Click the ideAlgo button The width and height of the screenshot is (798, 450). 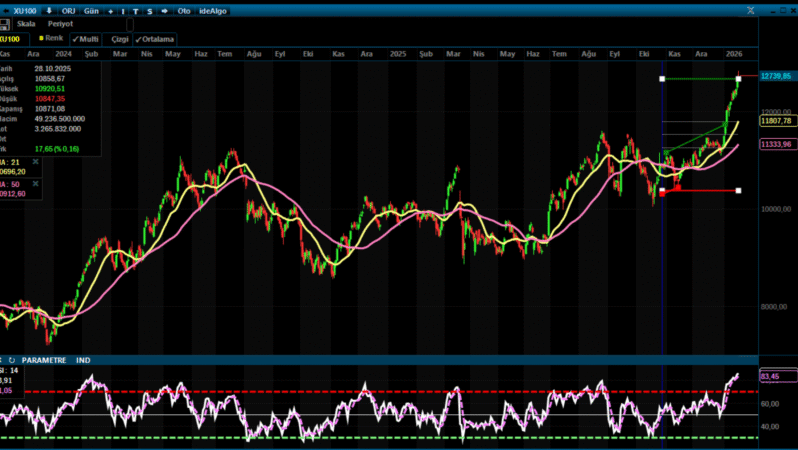[x=214, y=11]
